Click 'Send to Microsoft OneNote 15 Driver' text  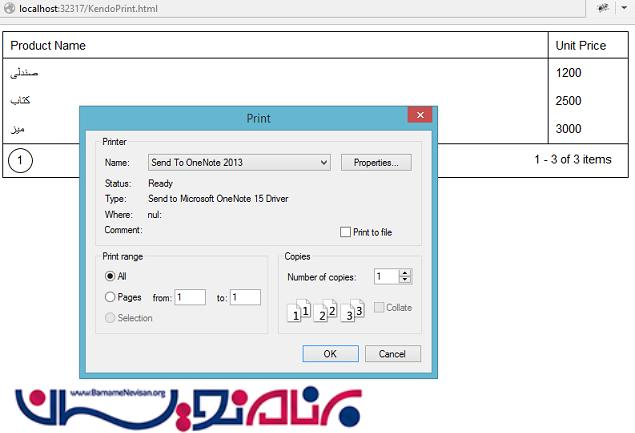coord(218,199)
